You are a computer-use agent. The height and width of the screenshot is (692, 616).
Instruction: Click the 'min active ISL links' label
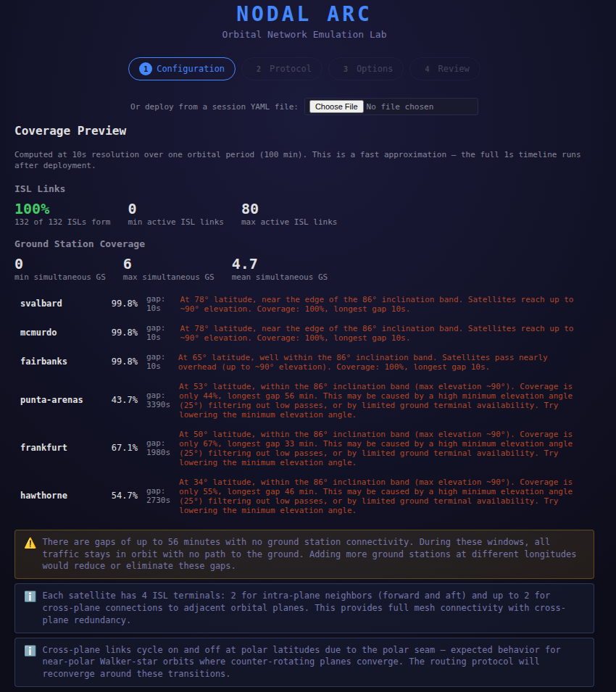tap(175, 222)
